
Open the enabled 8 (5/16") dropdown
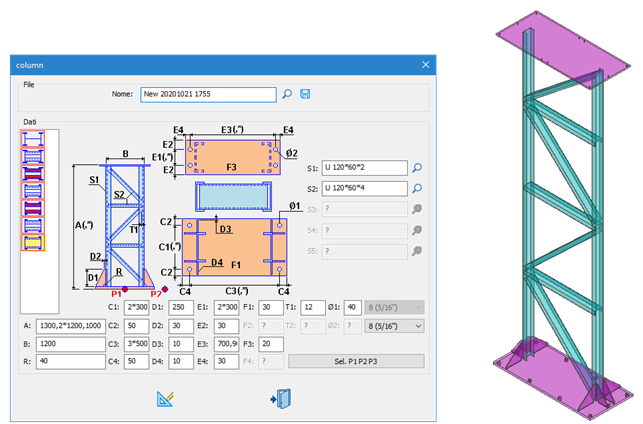(x=394, y=326)
